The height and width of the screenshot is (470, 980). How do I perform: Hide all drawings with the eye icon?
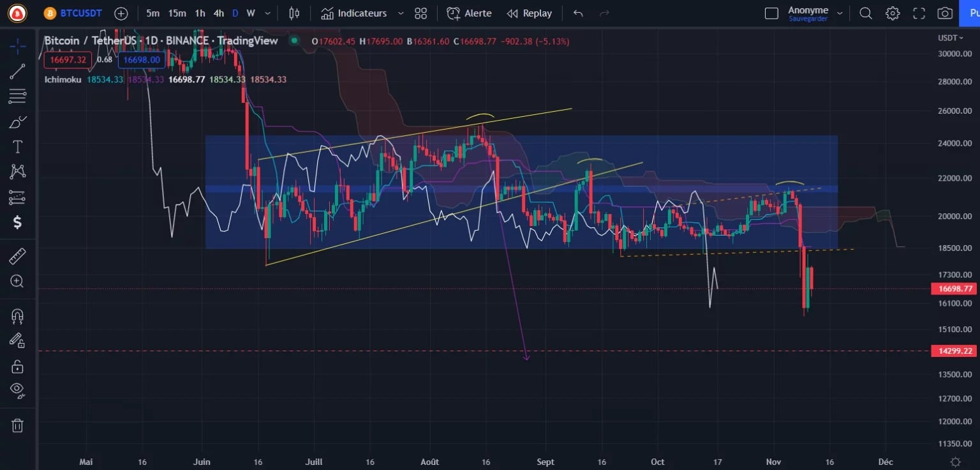click(x=17, y=390)
